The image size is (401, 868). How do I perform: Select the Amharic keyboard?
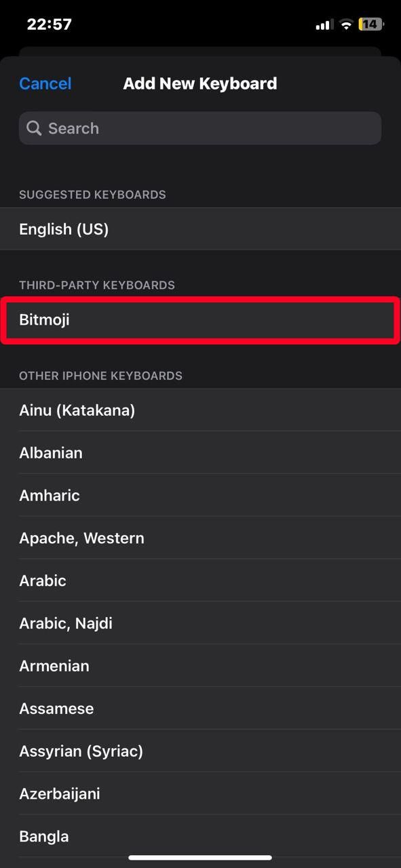click(200, 495)
